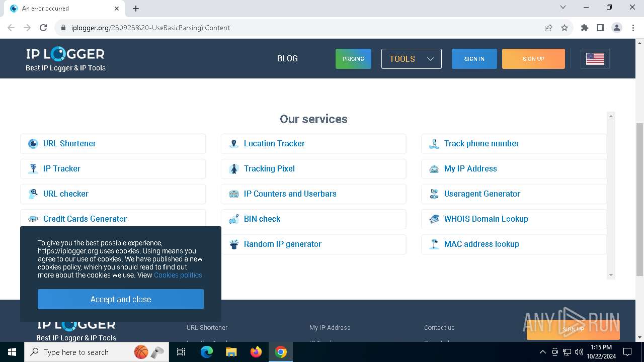The width and height of the screenshot is (644, 362).
Task: Click the Location Tracker pin icon
Action: tap(233, 144)
